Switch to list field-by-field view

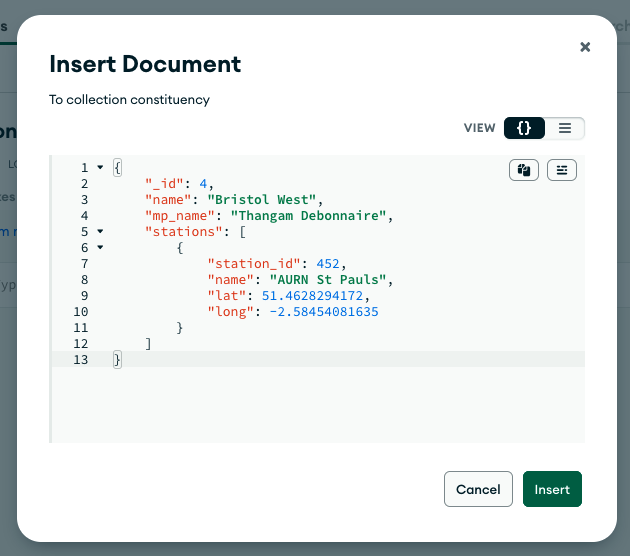565,128
